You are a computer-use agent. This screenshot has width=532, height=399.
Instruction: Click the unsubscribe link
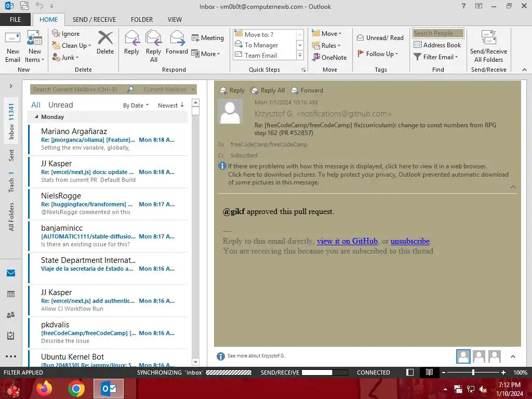(410, 241)
